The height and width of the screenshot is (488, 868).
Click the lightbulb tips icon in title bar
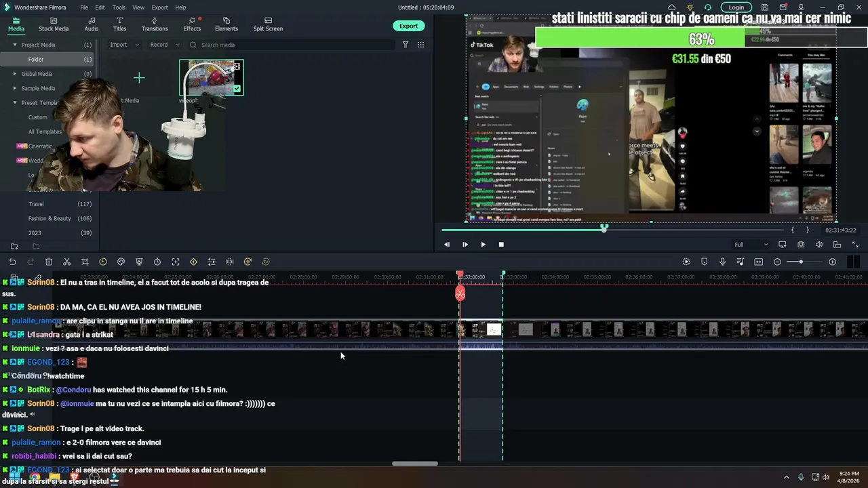[690, 7]
